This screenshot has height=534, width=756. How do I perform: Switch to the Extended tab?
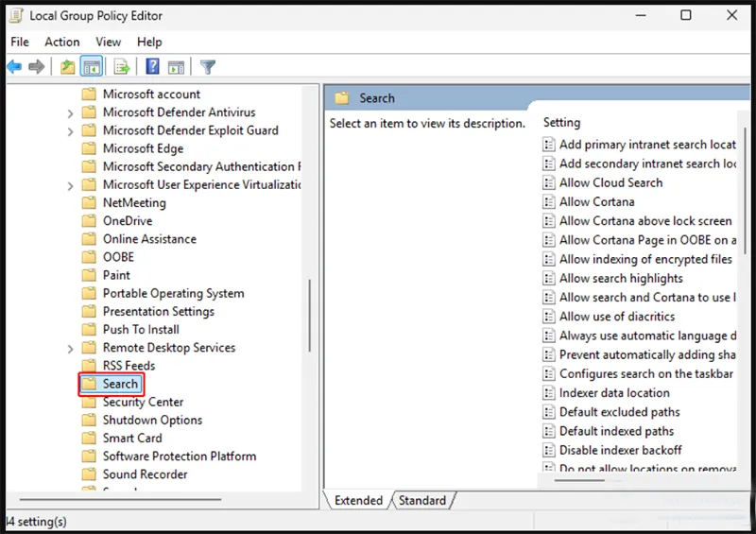358,501
